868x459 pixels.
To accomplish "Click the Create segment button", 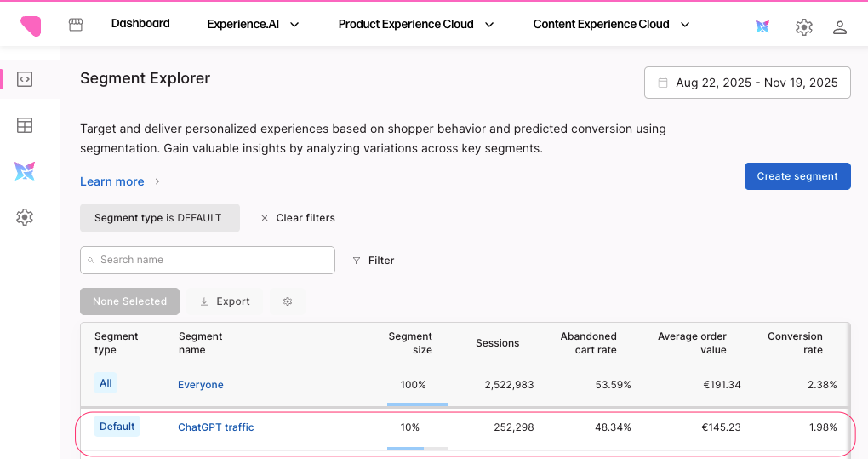I will click(x=797, y=176).
